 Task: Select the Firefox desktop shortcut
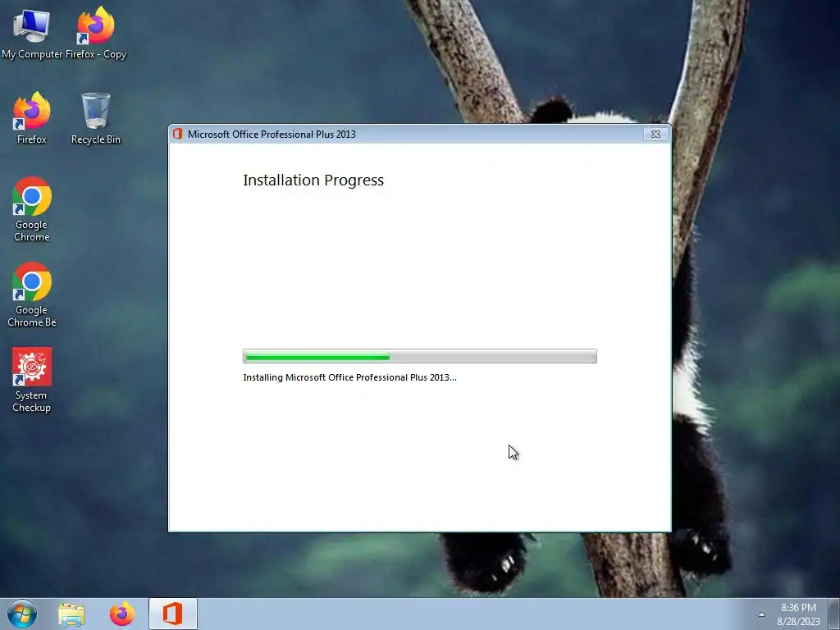click(x=32, y=118)
